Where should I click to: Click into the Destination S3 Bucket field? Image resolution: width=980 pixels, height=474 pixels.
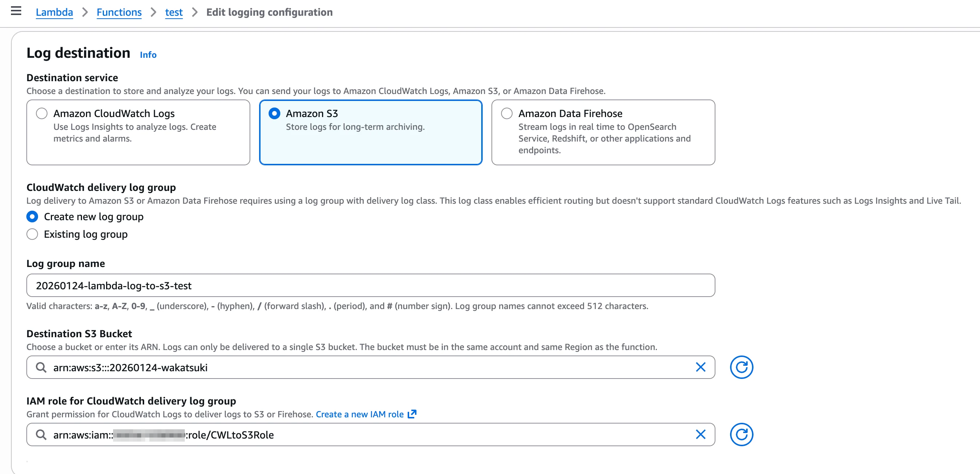(x=370, y=367)
